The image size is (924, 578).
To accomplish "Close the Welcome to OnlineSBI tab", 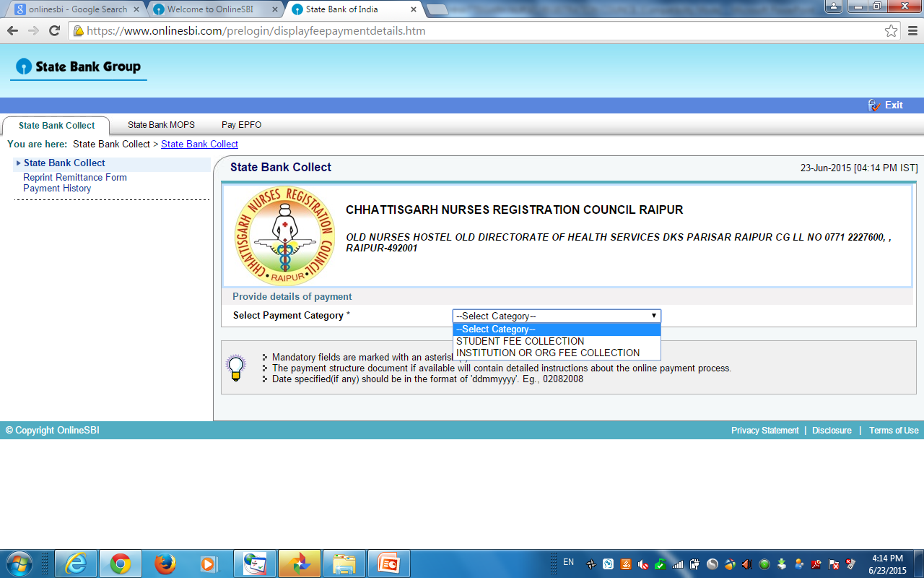I will (276, 9).
